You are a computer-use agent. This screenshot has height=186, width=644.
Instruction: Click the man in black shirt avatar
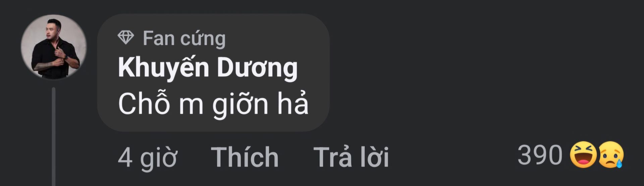pos(54,47)
